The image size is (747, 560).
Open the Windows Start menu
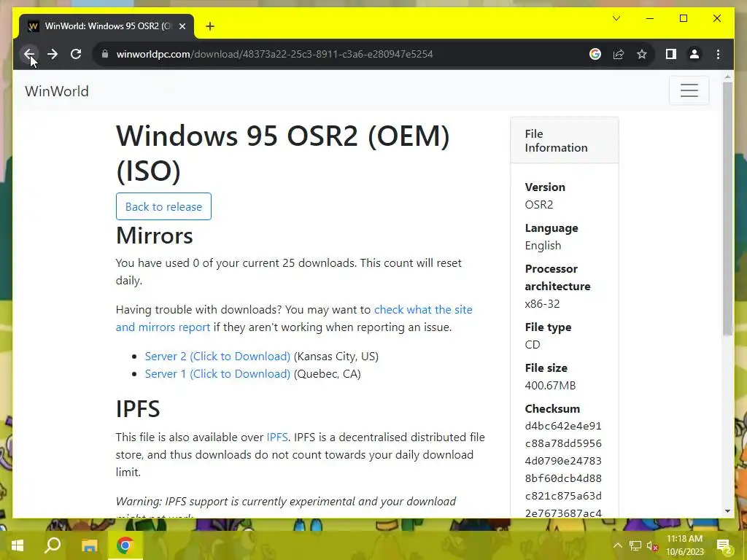click(x=18, y=545)
